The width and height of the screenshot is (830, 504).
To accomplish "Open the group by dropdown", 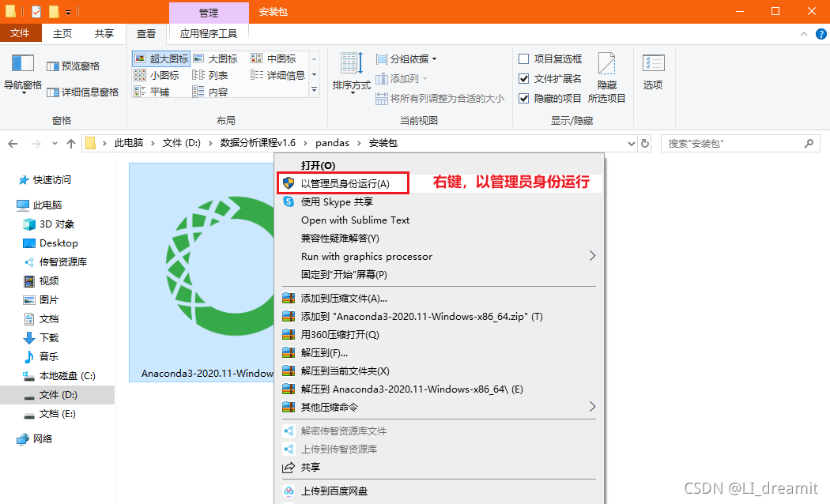I will [406, 58].
